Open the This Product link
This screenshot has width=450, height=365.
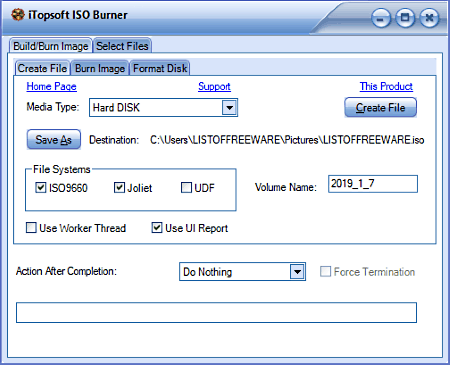[386, 86]
